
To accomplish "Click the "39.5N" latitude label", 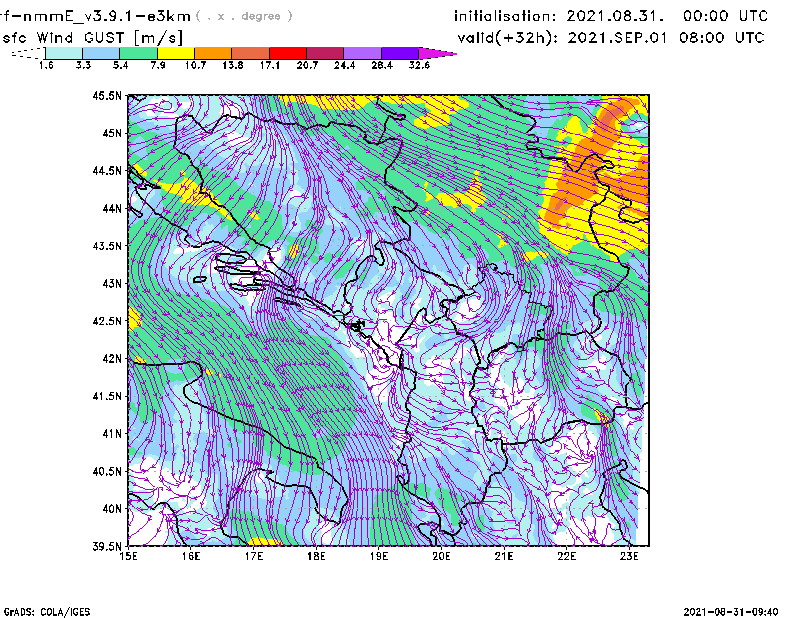I will click(x=107, y=547).
